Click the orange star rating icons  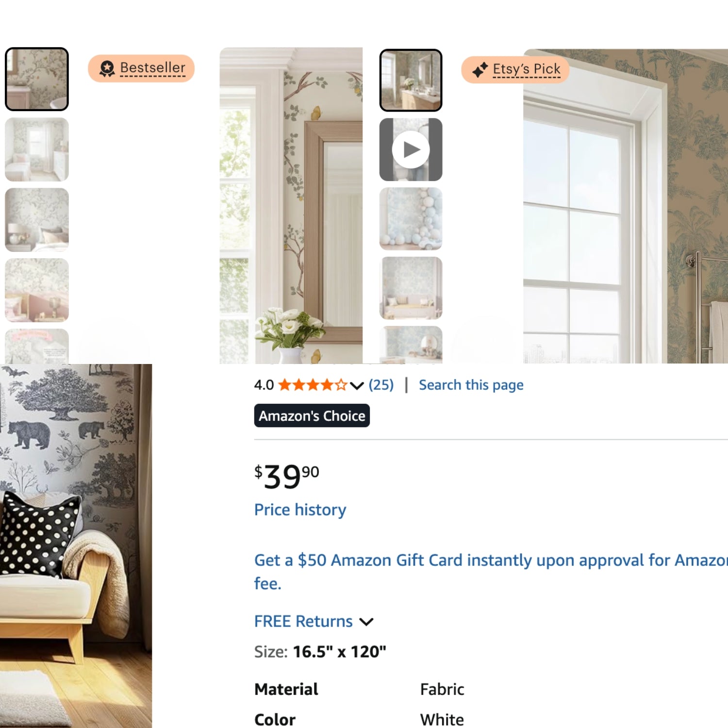[x=313, y=385]
